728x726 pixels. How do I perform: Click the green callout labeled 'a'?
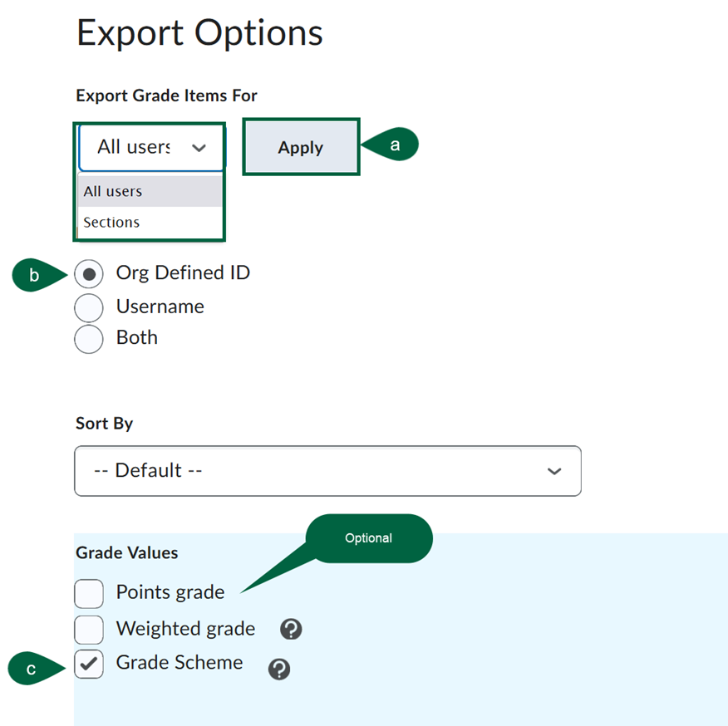[394, 144]
